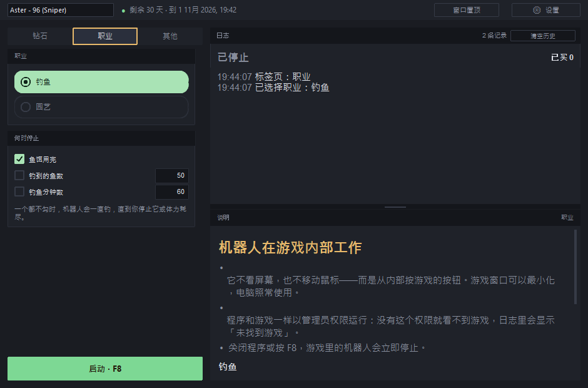Select the 职业 tab

click(x=105, y=36)
